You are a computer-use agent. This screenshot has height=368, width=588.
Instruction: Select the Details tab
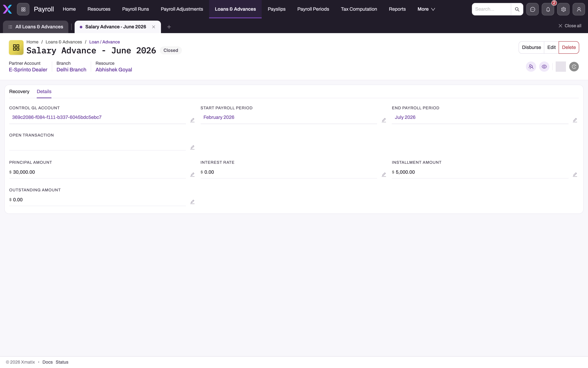pos(44,91)
